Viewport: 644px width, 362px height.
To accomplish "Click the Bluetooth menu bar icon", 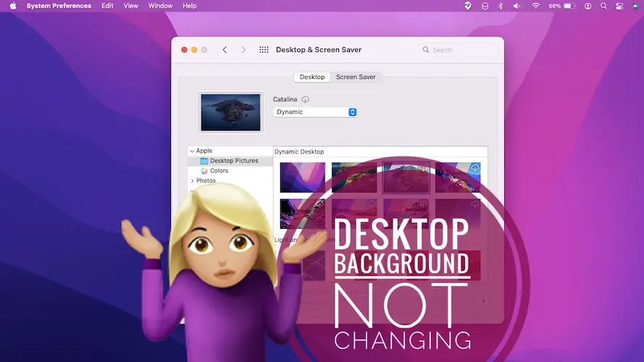I will (500, 6).
